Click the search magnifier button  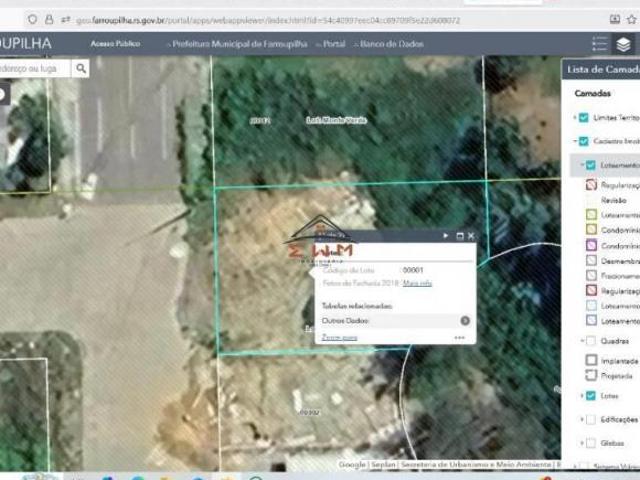(x=81, y=68)
